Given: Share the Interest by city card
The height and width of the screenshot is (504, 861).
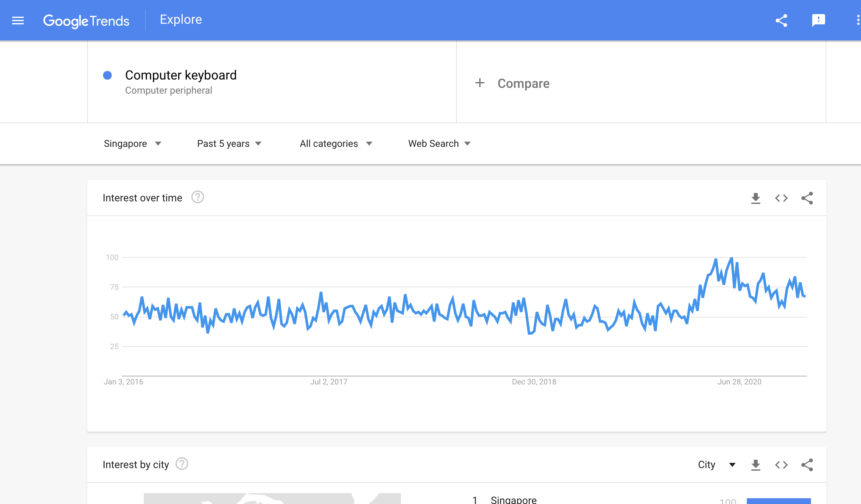Looking at the screenshot, I should click(x=807, y=465).
